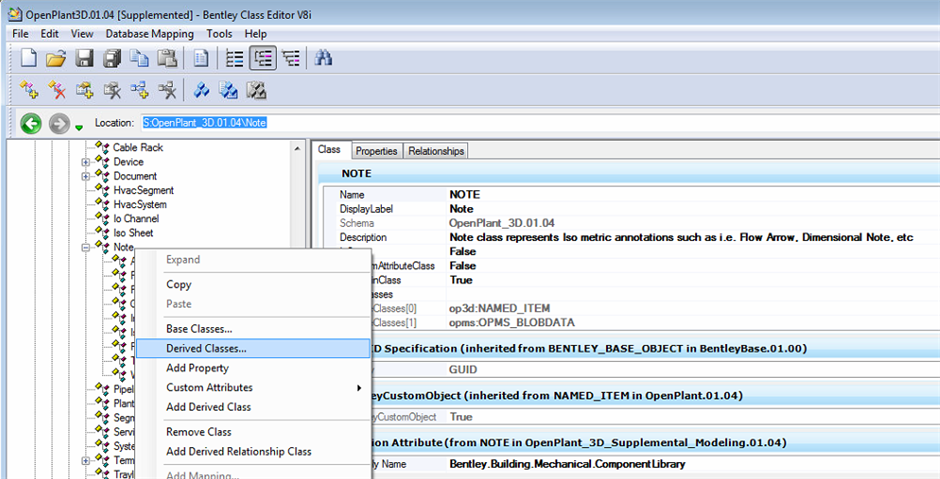The height and width of the screenshot is (479, 940).
Task: Switch to the indented tree view icon
Action: click(291, 58)
